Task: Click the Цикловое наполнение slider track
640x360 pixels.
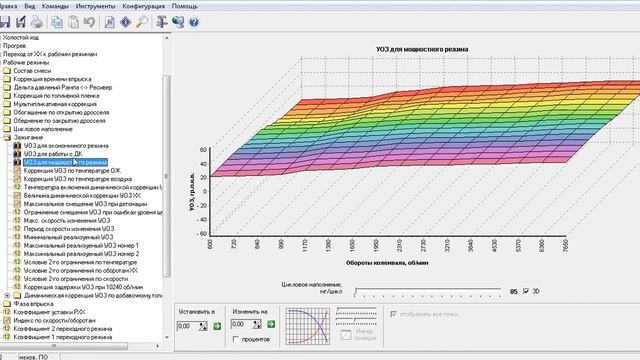Action: click(x=428, y=290)
